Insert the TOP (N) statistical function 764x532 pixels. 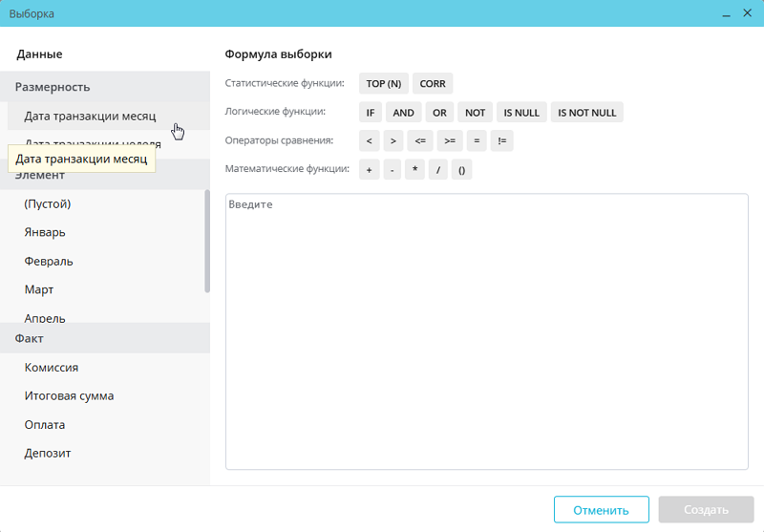point(383,84)
